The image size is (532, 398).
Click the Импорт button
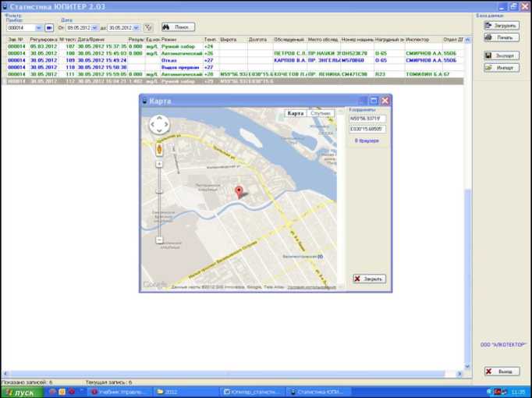click(502, 68)
